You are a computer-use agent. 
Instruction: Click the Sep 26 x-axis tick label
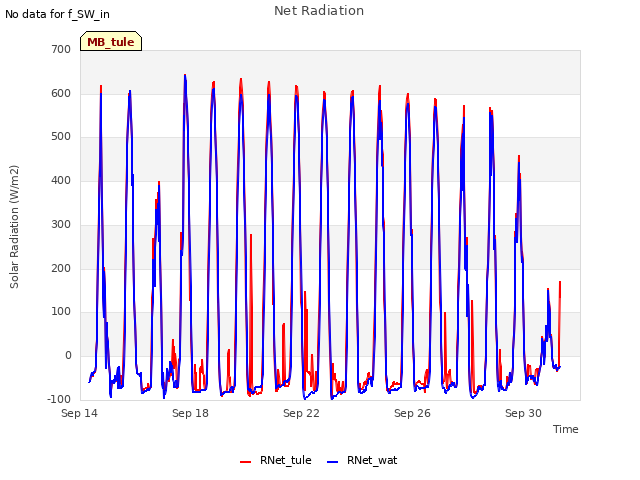(x=412, y=413)
